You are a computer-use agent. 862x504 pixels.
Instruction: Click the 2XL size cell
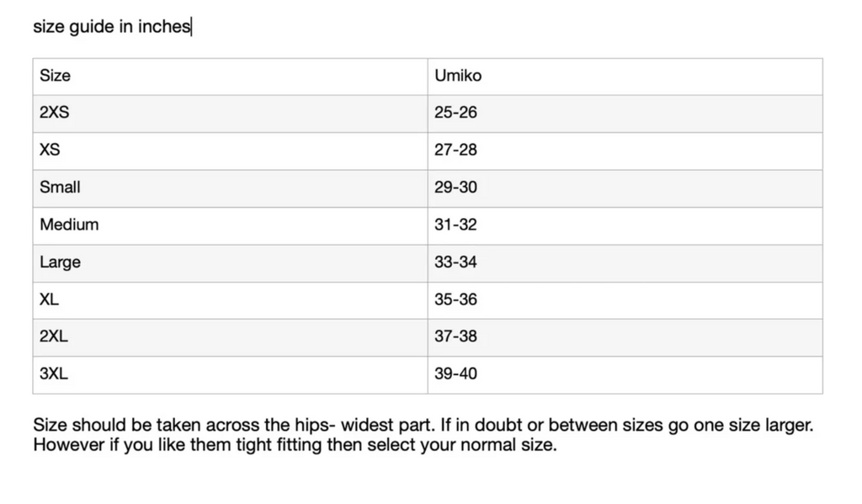231,337
